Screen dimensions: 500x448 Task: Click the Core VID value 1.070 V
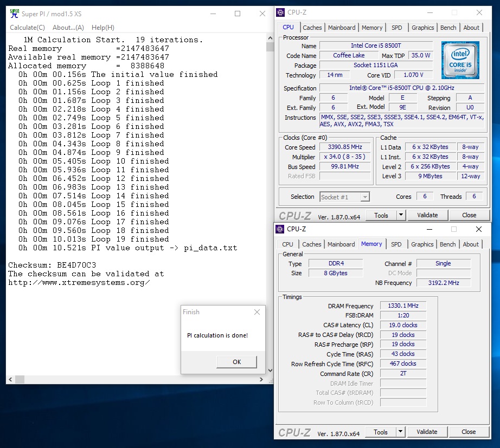413,75
